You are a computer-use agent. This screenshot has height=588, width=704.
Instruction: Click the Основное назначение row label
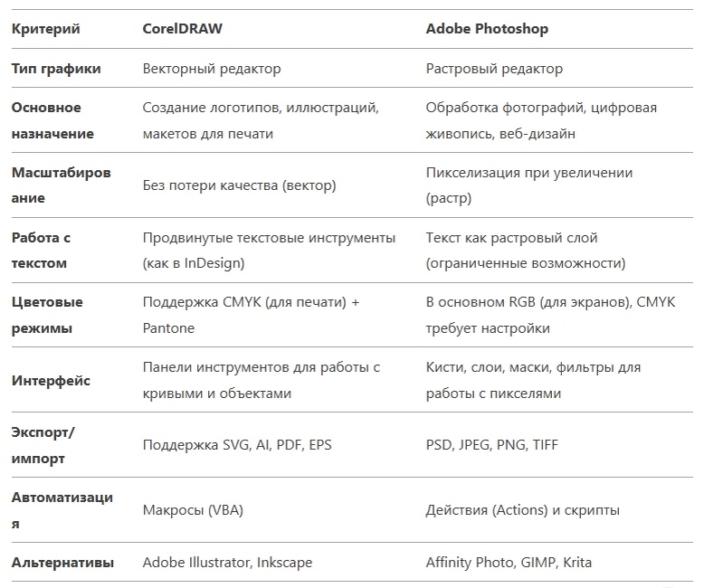(x=52, y=120)
